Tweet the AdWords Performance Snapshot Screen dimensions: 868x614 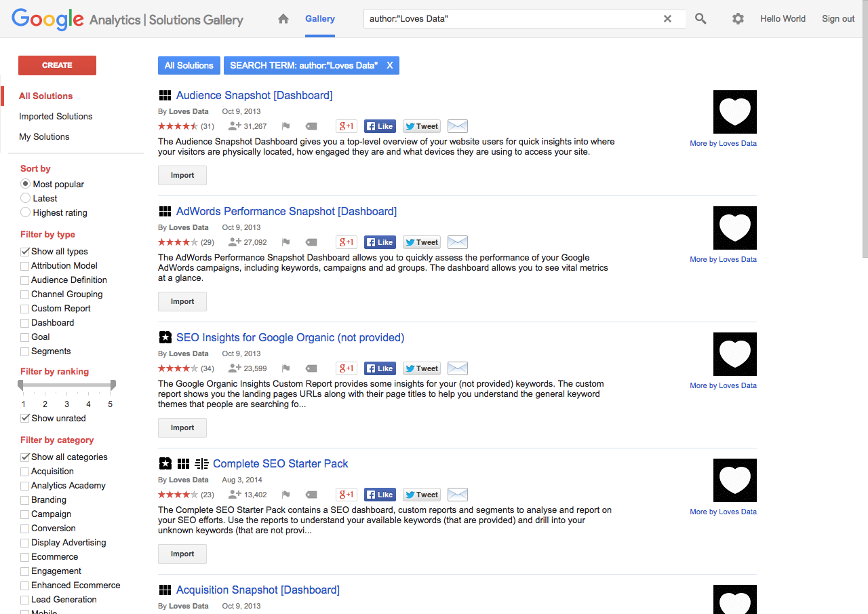pyautogui.click(x=422, y=242)
